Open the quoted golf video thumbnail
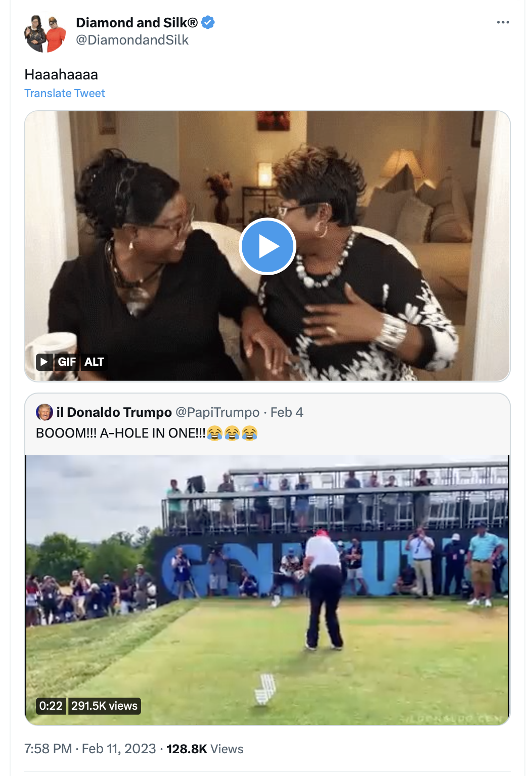532x776 pixels. pos(267,590)
